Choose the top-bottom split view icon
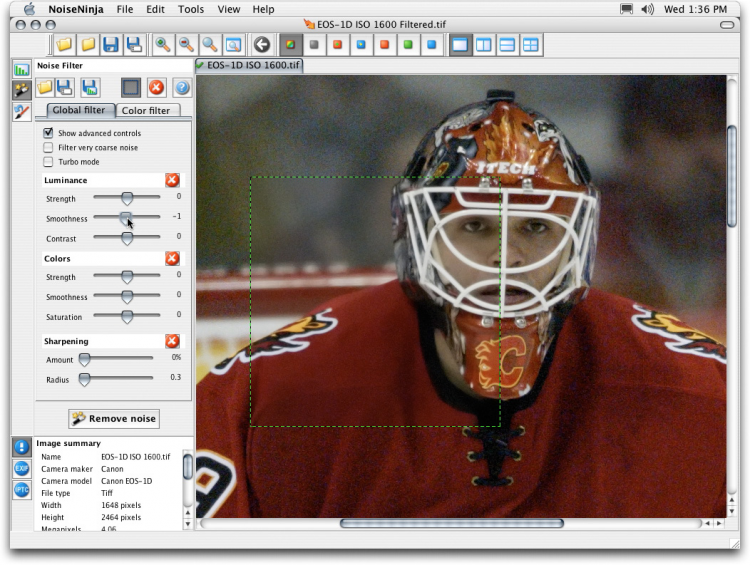This screenshot has width=750, height=565. pos(507,45)
